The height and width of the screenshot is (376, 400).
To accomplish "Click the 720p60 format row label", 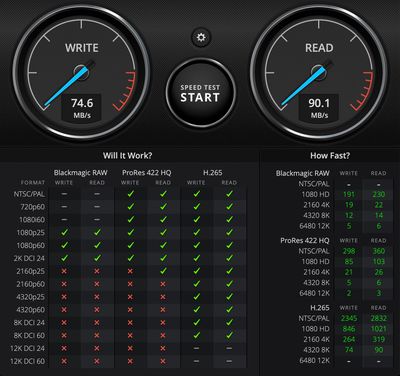I will [32, 207].
